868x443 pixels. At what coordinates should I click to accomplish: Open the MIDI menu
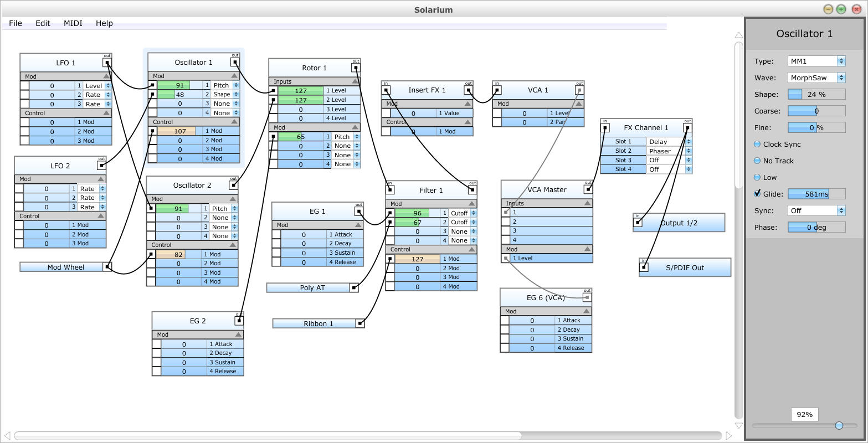pyautogui.click(x=73, y=23)
